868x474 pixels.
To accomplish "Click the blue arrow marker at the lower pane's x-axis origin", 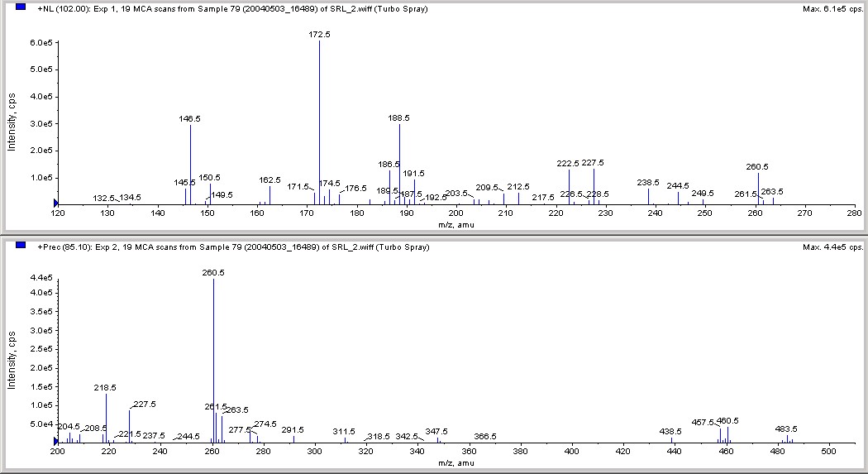I will (x=55, y=442).
